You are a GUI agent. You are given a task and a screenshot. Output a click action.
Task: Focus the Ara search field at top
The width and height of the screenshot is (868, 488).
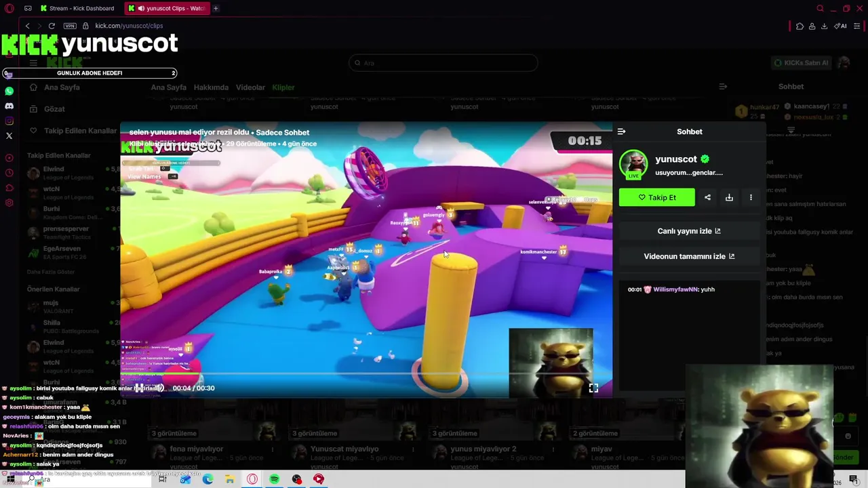pos(443,63)
